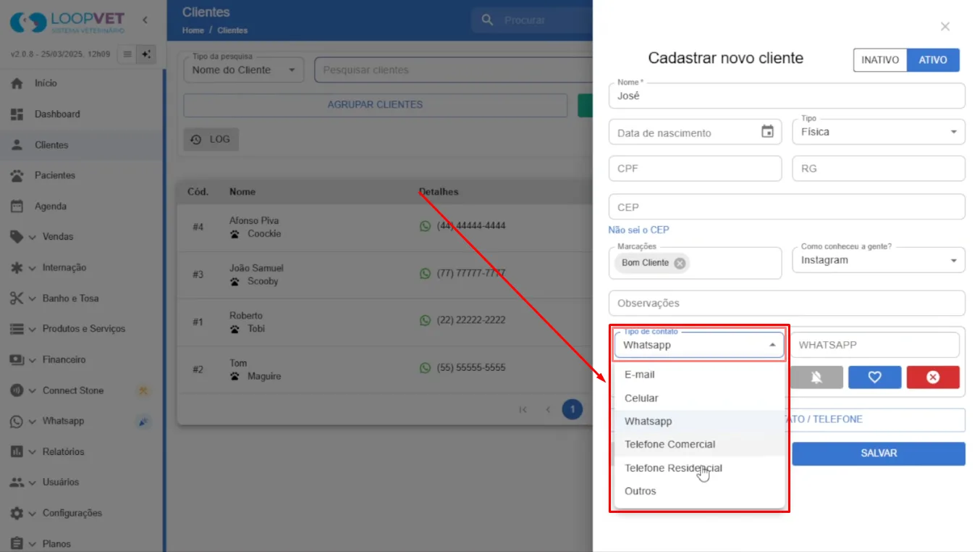Screen dimensions: 980x552
Task: Remove the Bom Cliente tag chip
Action: 680,263
